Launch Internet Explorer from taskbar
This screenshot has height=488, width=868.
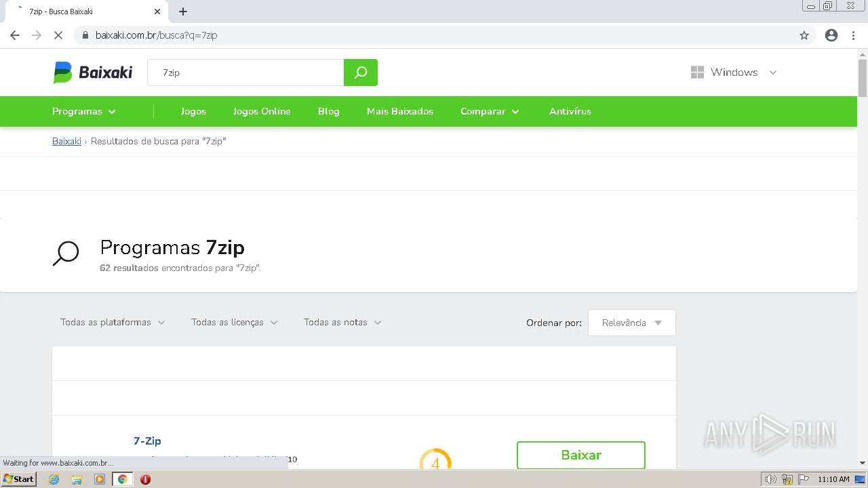(54, 479)
